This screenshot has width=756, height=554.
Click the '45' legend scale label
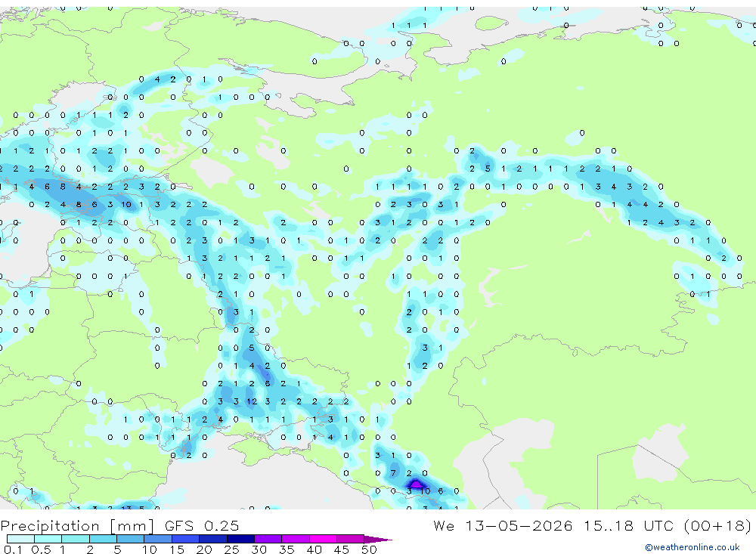pos(342,549)
